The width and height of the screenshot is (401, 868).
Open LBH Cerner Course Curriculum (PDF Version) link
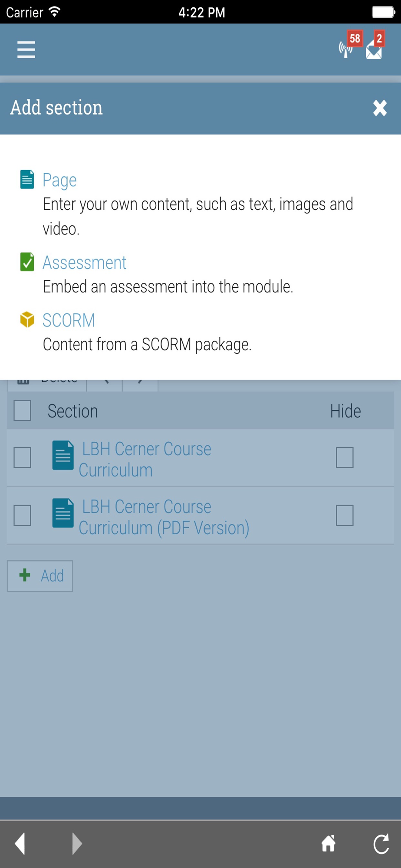pos(164,517)
